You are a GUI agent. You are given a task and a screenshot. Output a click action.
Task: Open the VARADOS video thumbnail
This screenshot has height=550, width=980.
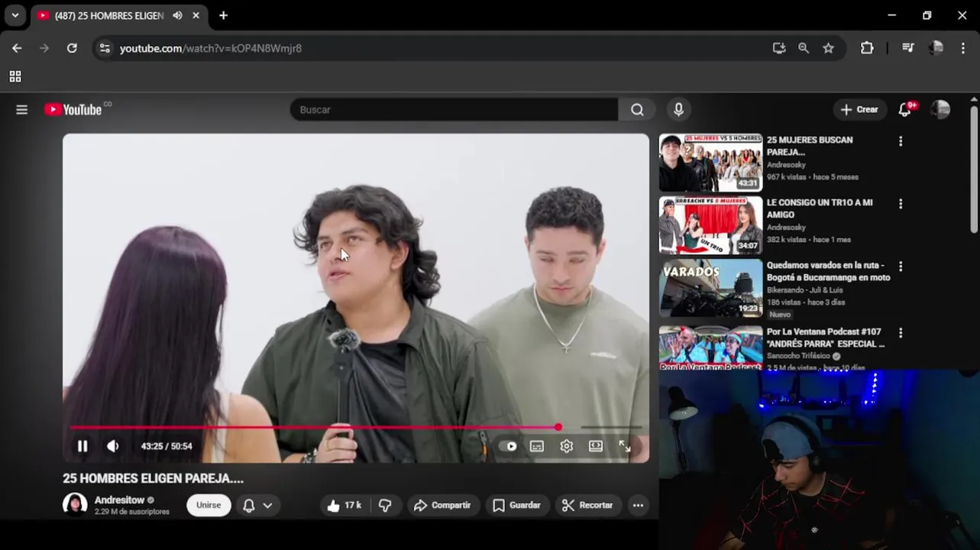pos(710,288)
